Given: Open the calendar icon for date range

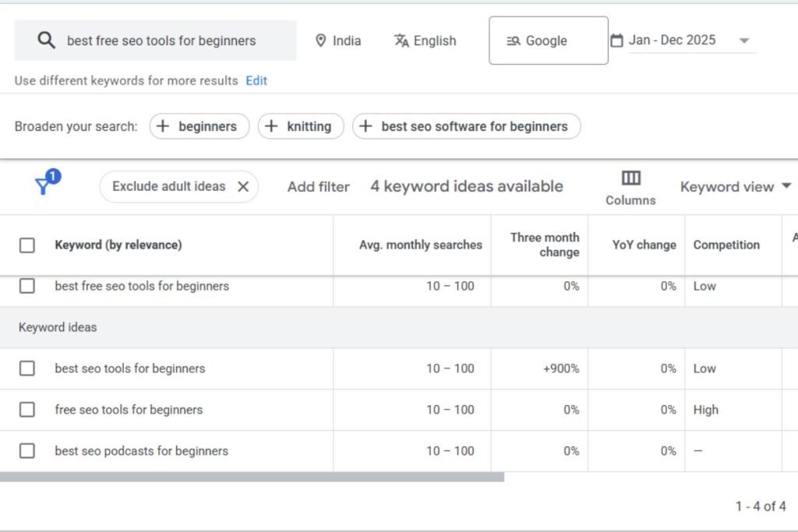Looking at the screenshot, I should 618,40.
